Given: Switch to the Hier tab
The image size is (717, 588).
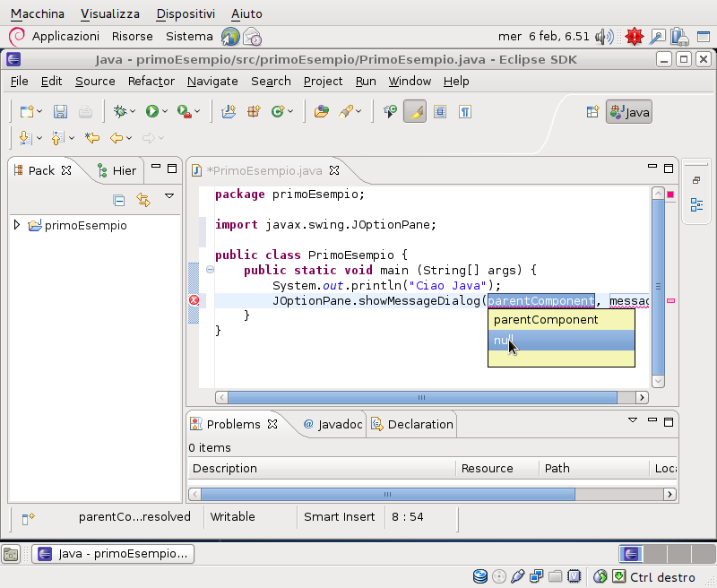Looking at the screenshot, I should [x=117, y=170].
